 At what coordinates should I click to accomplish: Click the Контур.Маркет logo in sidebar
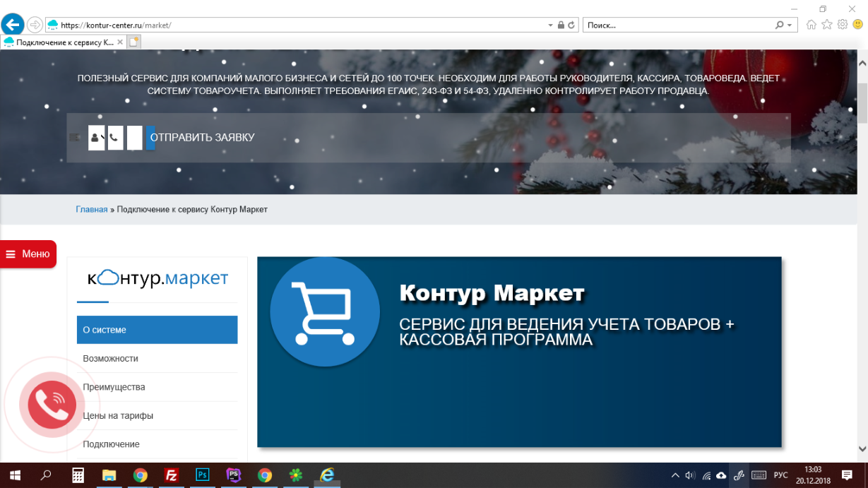click(157, 278)
